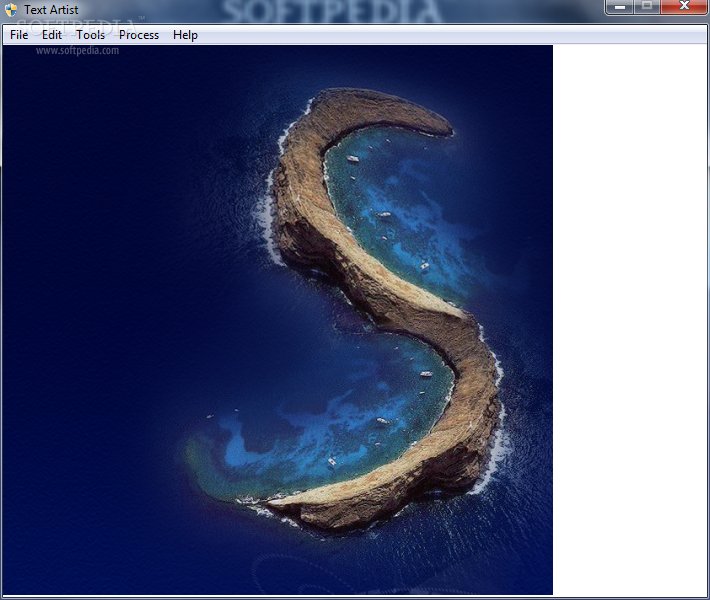Open the Tools menu

coord(90,35)
